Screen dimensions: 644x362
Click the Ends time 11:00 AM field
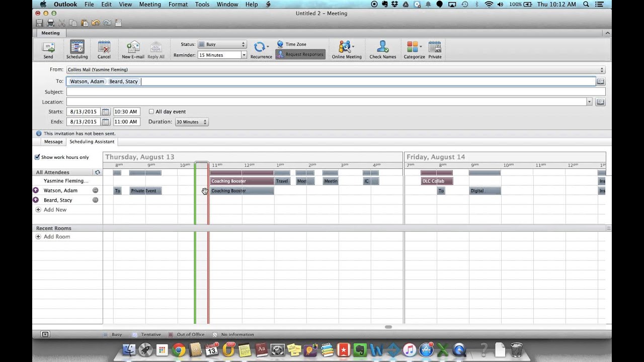click(x=127, y=122)
